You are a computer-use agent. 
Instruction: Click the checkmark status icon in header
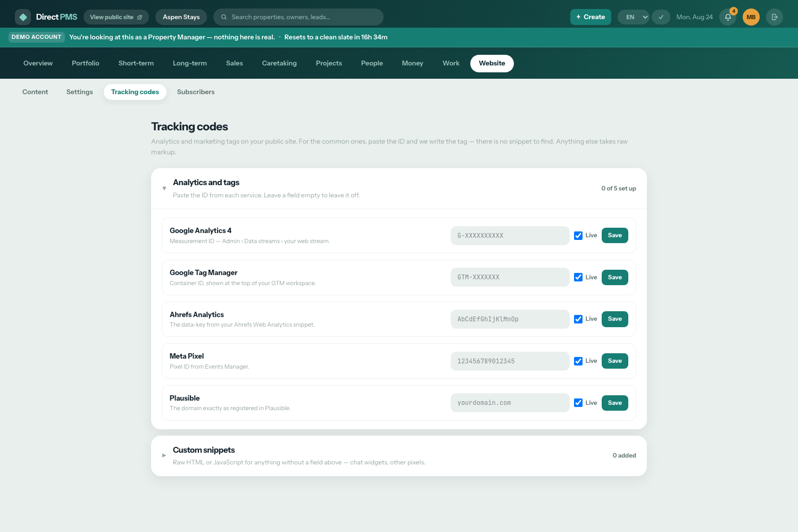point(661,17)
